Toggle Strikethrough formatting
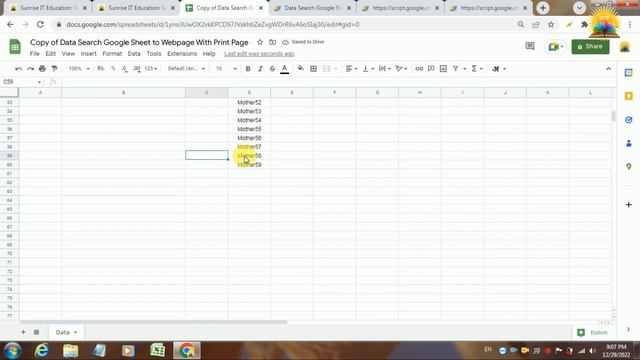 point(272,69)
